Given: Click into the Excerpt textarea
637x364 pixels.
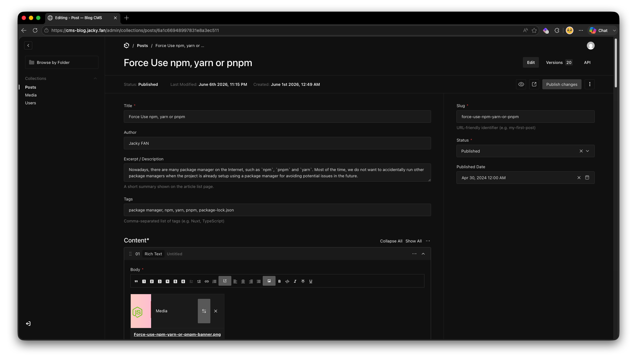Looking at the screenshot, I should point(277,173).
